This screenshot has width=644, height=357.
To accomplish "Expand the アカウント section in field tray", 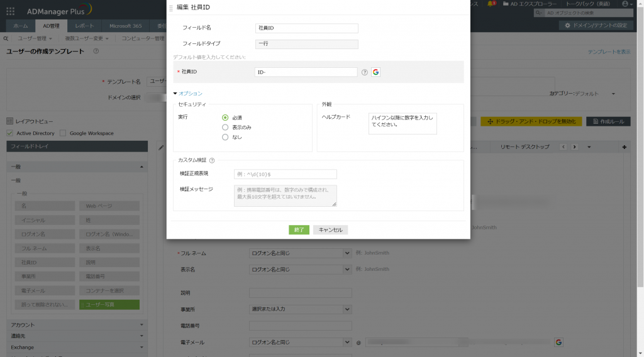I will click(x=77, y=325).
